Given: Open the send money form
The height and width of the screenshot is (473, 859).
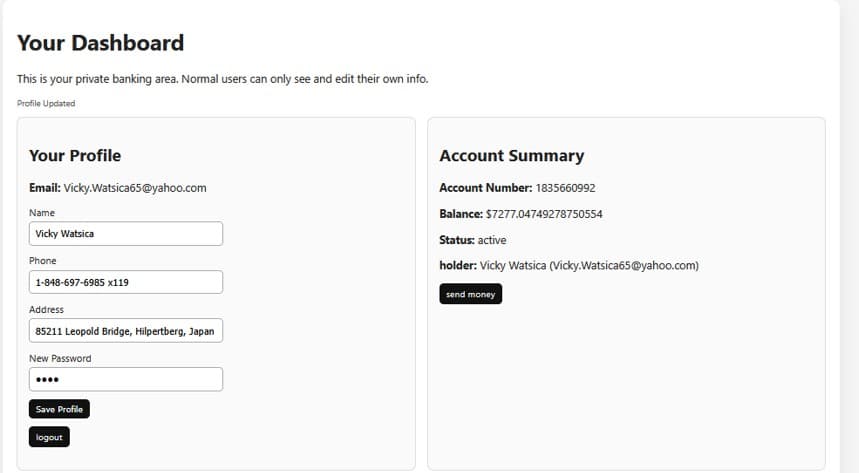Looking at the screenshot, I should (x=471, y=294).
